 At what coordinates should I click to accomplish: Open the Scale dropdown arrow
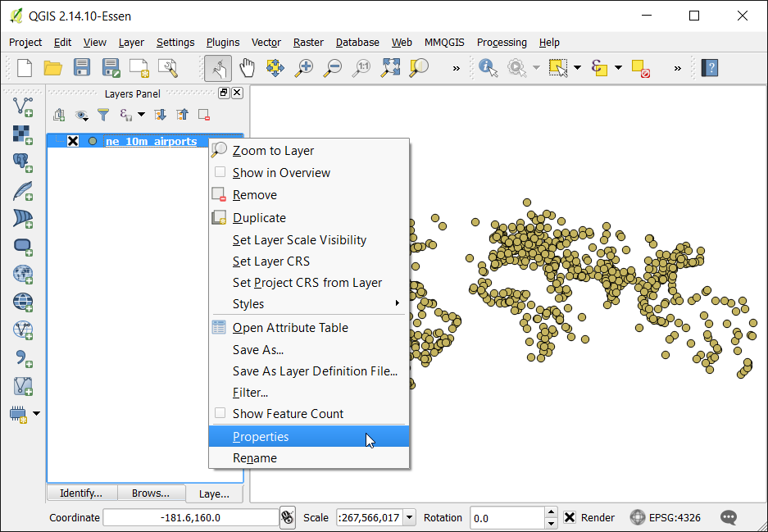(410, 517)
